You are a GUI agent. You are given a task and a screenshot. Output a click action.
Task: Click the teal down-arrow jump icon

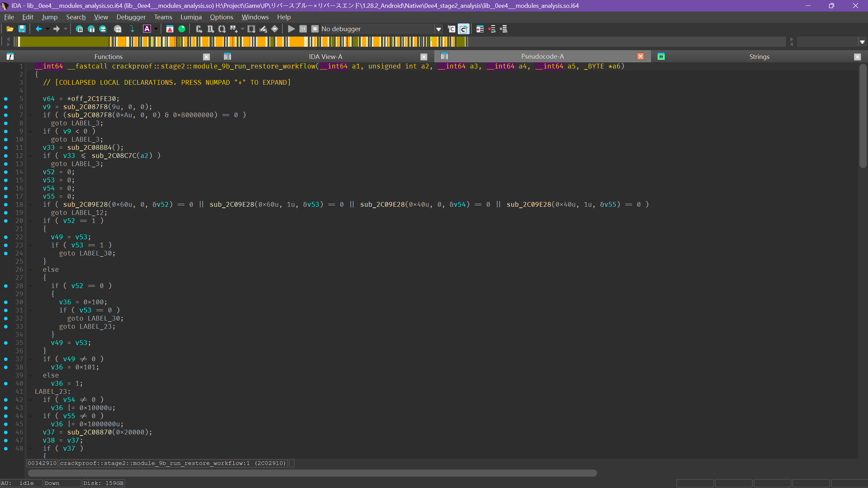point(132,29)
